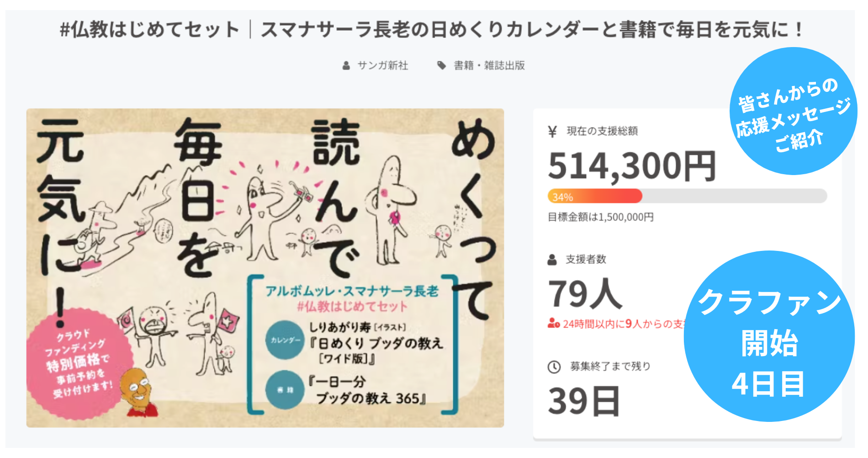This screenshot has height=458, width=868.
Task: Click the person icon beside サンガ新社
Action: coord(346,66)
